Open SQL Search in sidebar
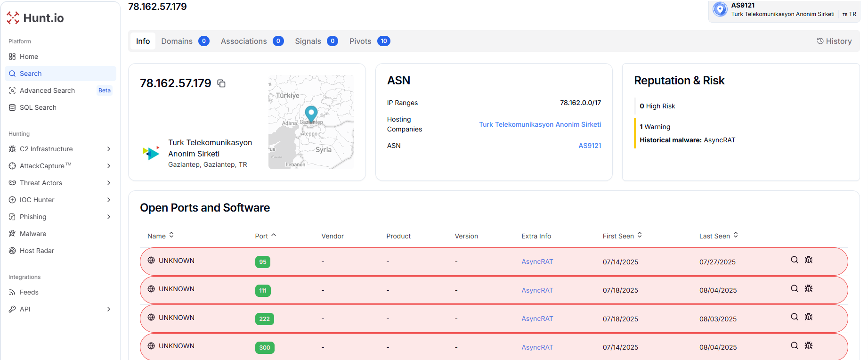 60,107
